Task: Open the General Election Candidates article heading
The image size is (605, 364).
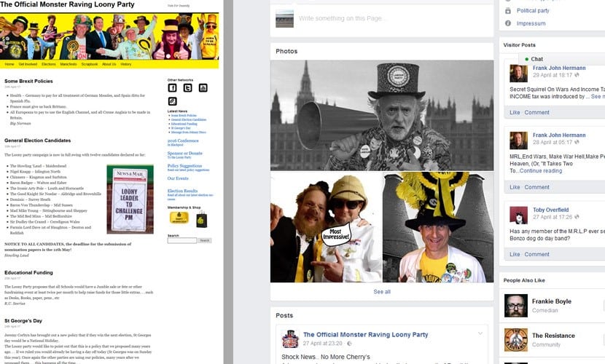Action: tap(37, 141)
